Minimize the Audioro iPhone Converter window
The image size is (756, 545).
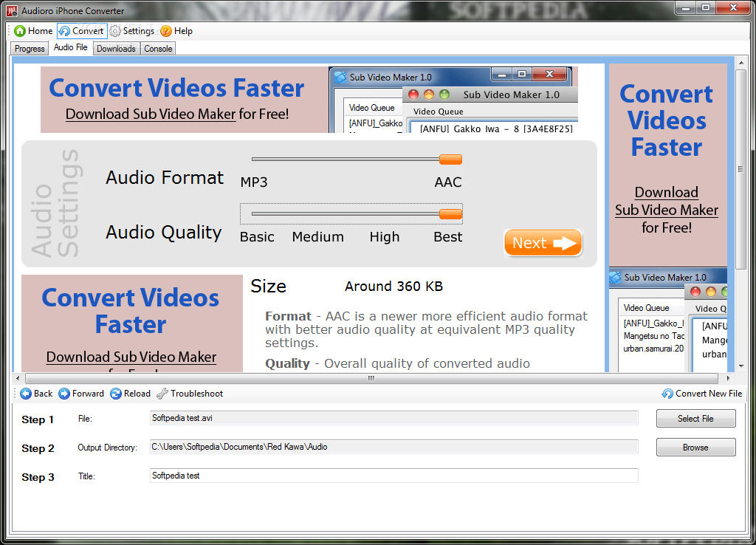point(686,7)
